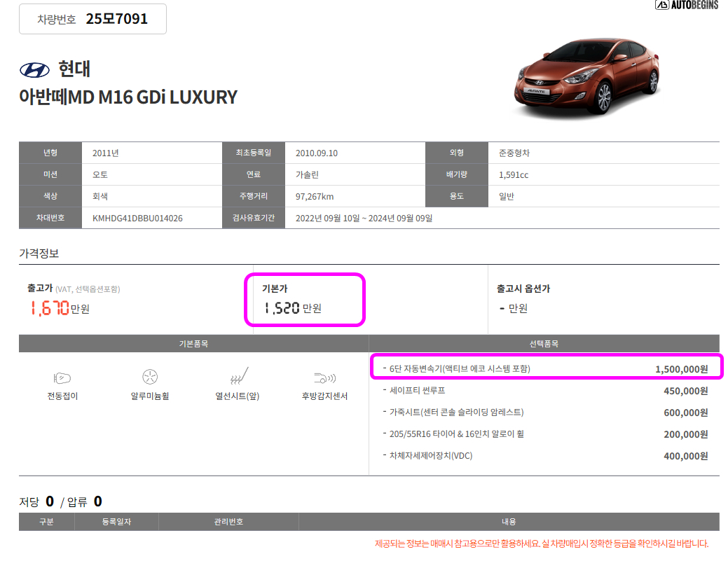Click first registration date 2010.09.10
This screenshot has height=568, width=728.
pos(317,153)
